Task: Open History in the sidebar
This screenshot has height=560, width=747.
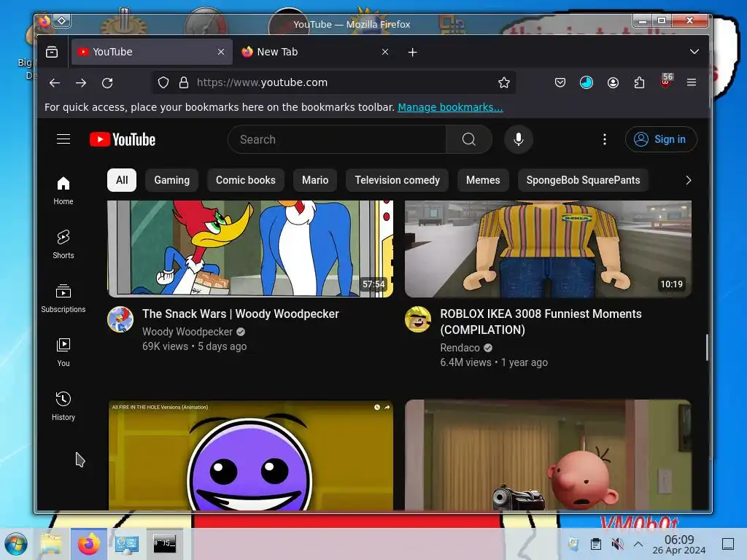Action: coord(63,405)
